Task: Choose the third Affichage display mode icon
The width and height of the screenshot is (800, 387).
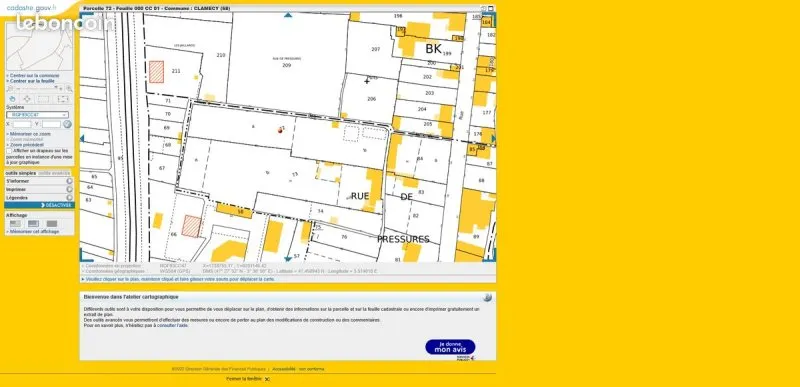Action: click(x=52, y=223)
